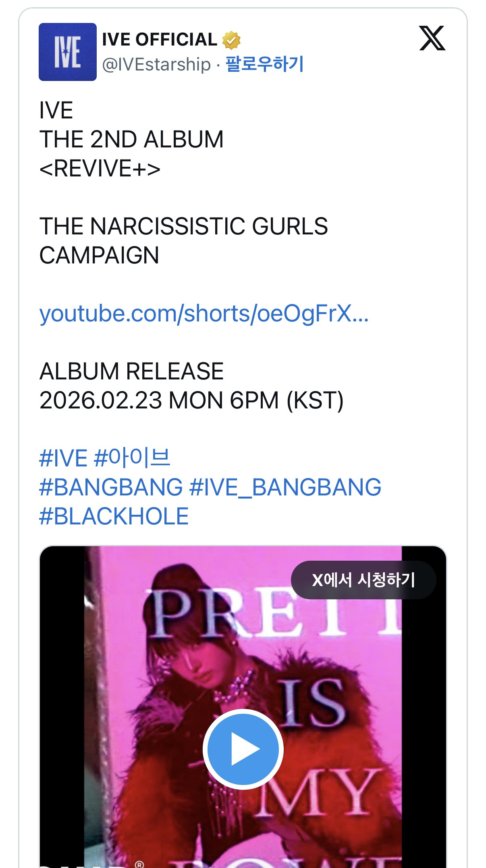This screenshot has height=868, width=486.
Task: Follow via the 팔로우하기 link
Action: click(264, 64)
